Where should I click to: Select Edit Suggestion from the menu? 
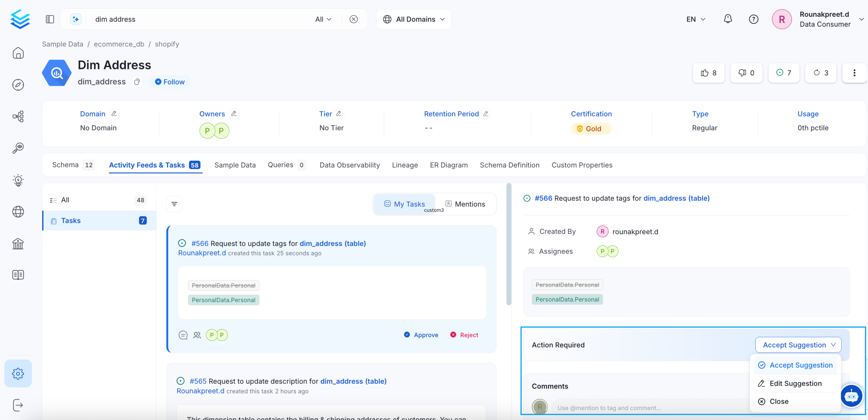[x=795, y=383]
